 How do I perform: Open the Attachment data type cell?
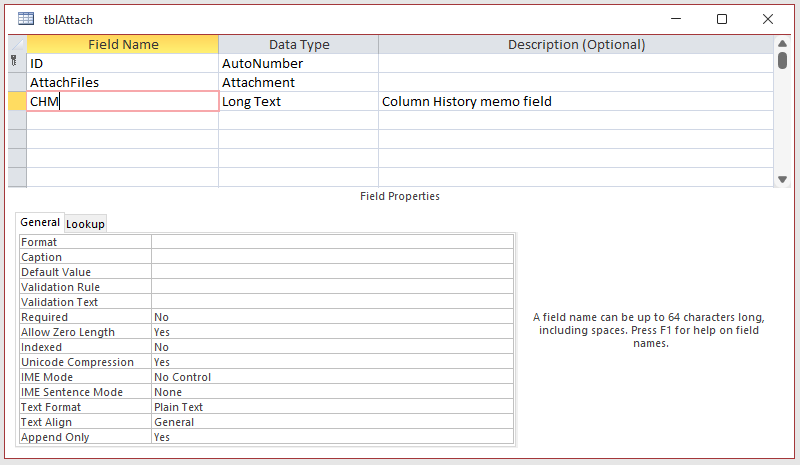click(298, 82)
